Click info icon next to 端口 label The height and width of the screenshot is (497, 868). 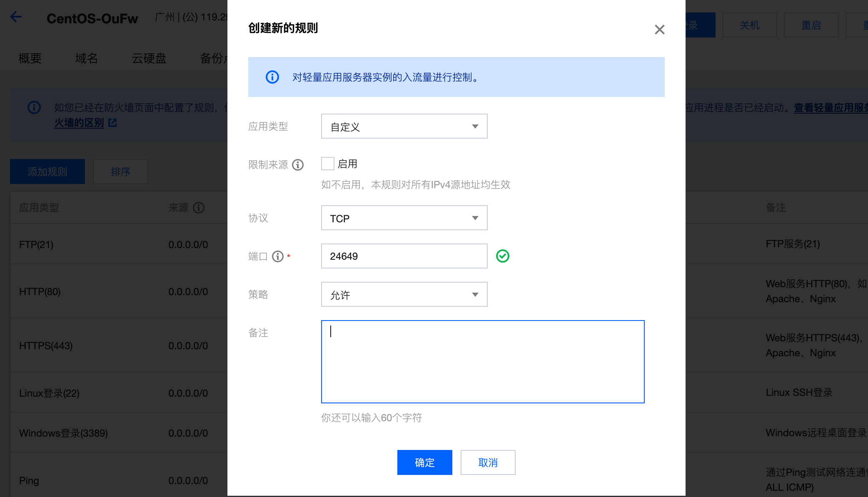[x=278, y=256]
